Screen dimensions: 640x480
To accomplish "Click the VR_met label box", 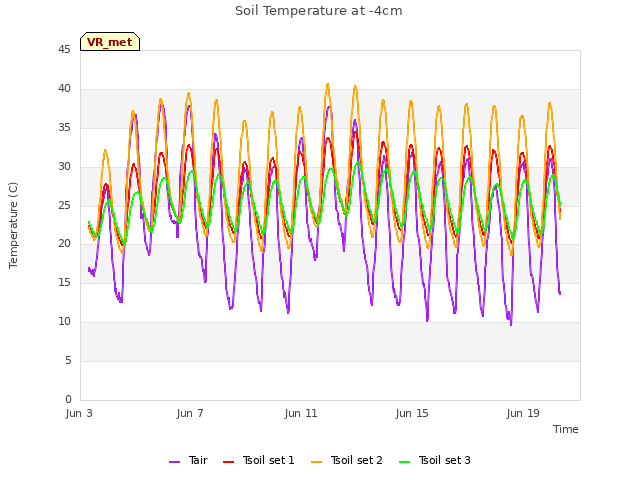I will pos(110,42).
